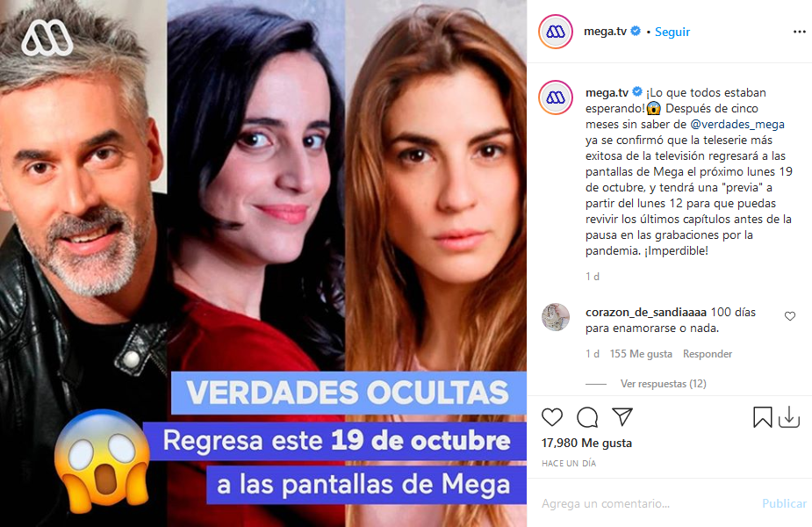
Task: Save the post with the bookmark icon
Action: pyautogui.click(x=762, y=417)
